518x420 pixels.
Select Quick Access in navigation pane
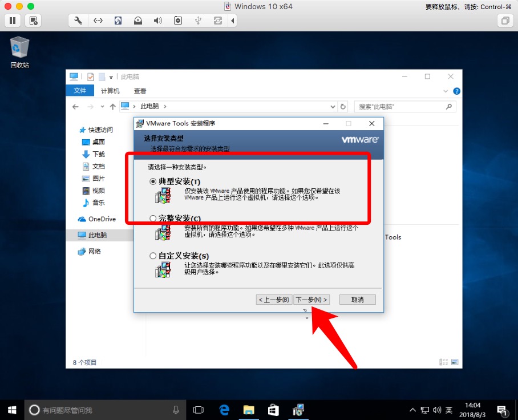tap(96, 130)
